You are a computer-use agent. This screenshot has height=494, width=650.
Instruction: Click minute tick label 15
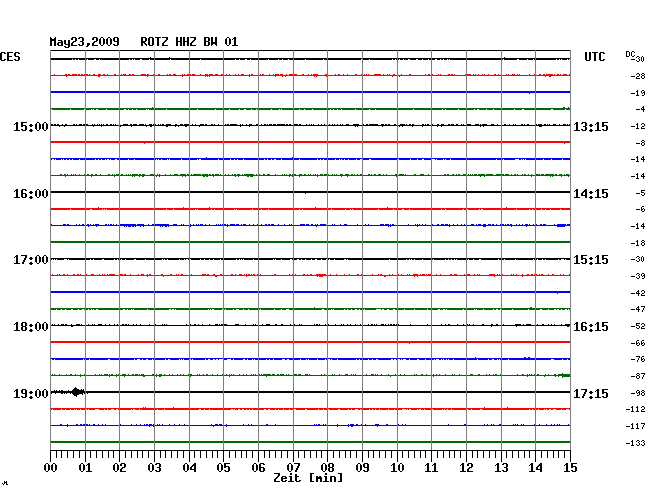tap(570, 468)
